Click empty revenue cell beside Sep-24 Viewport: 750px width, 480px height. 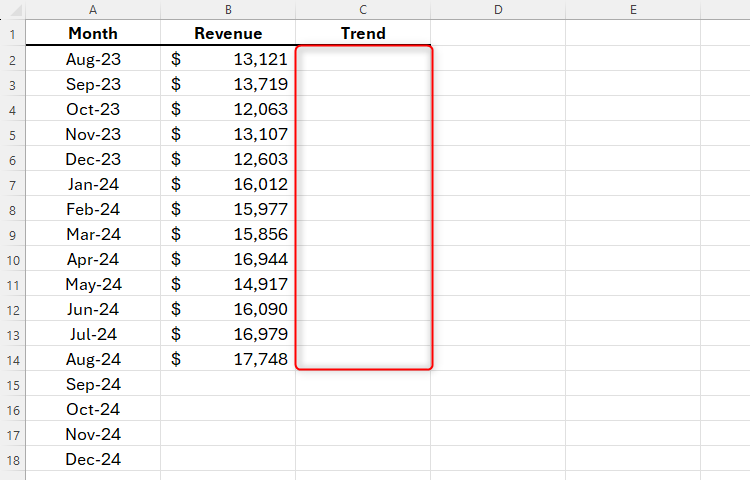[228, 384]
